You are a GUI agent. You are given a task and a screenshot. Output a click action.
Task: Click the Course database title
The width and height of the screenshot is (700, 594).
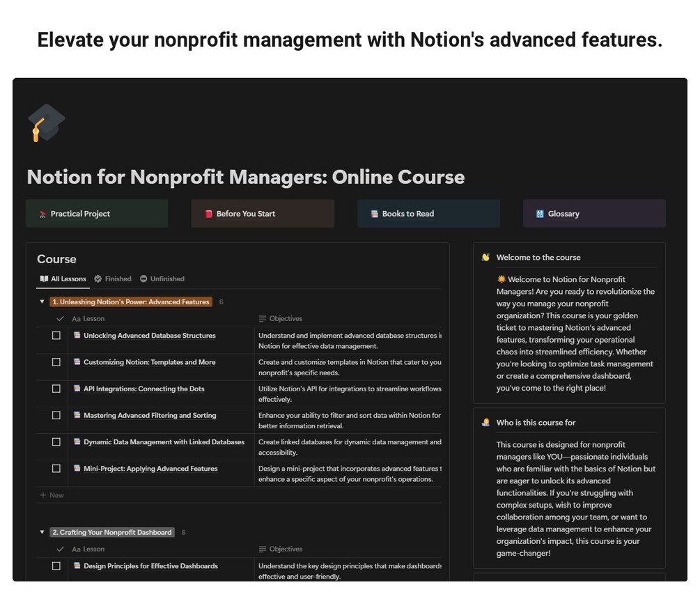point(56,259)
